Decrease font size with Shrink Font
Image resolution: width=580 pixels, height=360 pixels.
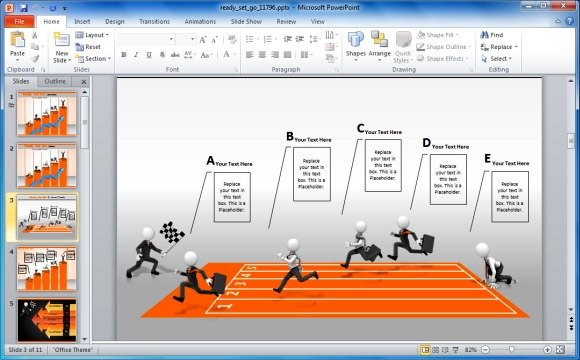pyautogui.click(x=215, y=39)
